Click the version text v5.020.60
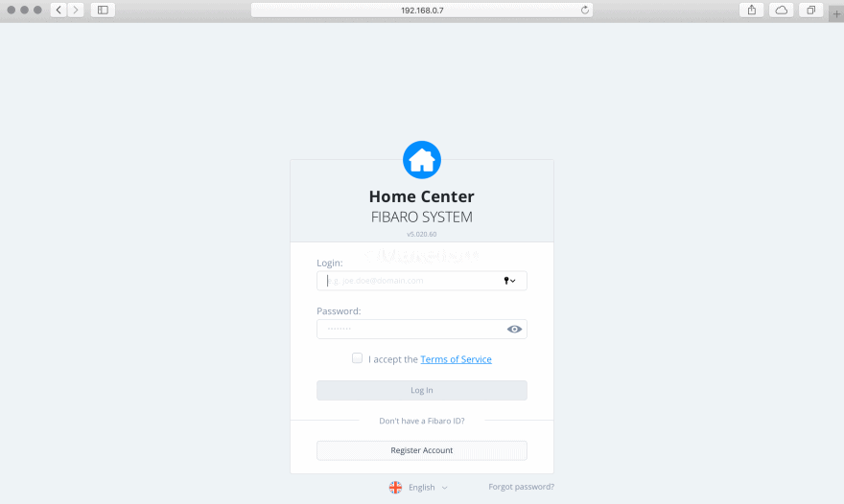 [422, 235]
